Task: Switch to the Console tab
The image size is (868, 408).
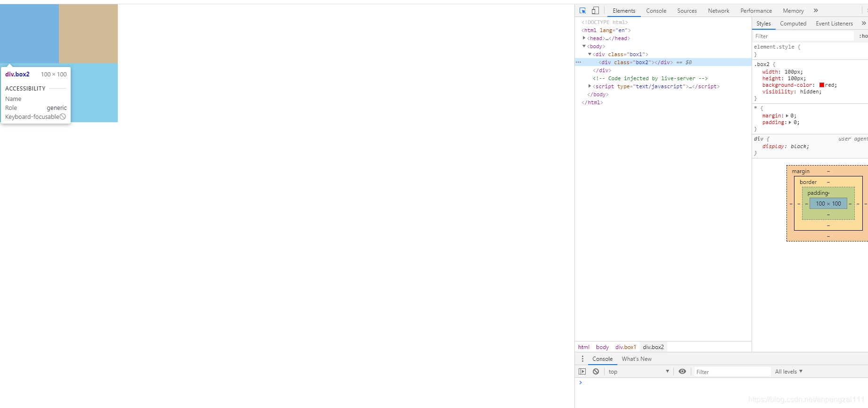Action: pos(656,11)
